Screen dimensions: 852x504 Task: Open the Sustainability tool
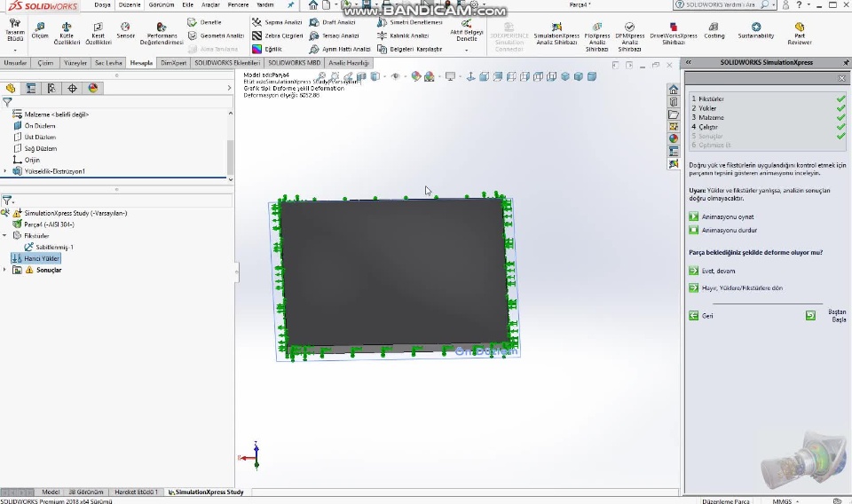pos(756,30)
